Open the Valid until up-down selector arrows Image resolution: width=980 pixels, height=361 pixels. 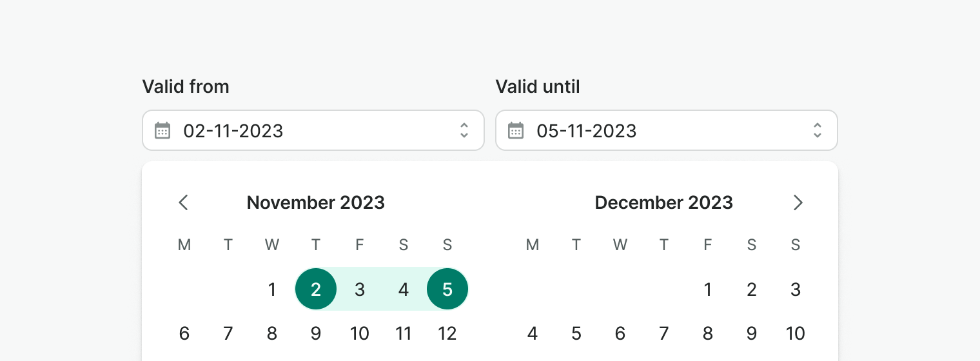coord(817,131)
